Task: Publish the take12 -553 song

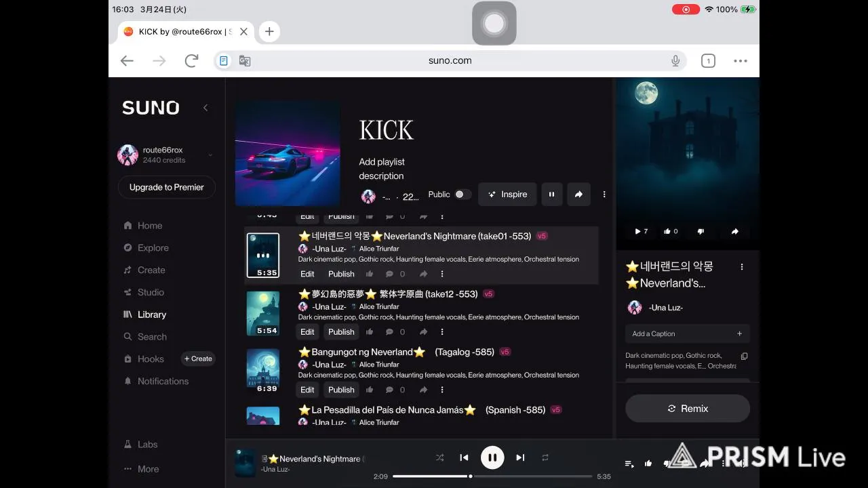Action: point(341,332)
